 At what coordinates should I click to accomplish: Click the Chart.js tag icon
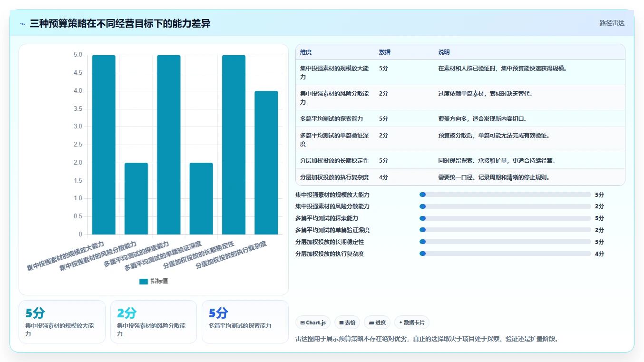302,323
